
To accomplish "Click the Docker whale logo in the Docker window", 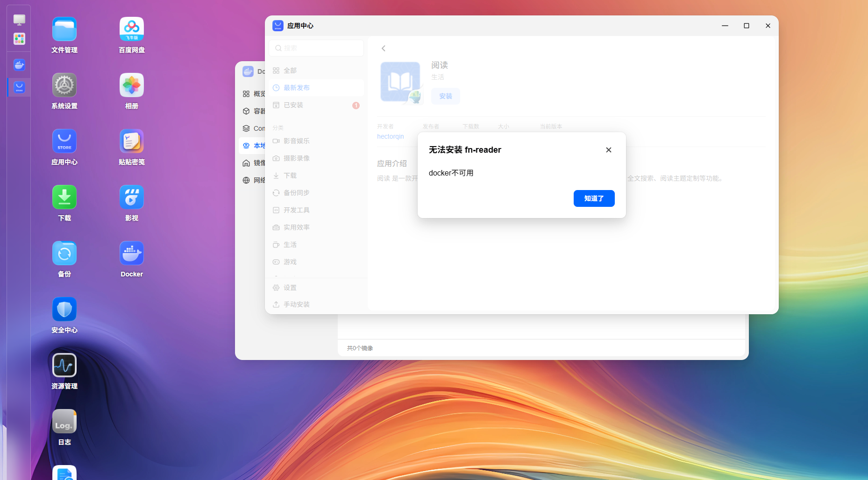I will pyautogui.click(x=248, y=71).
